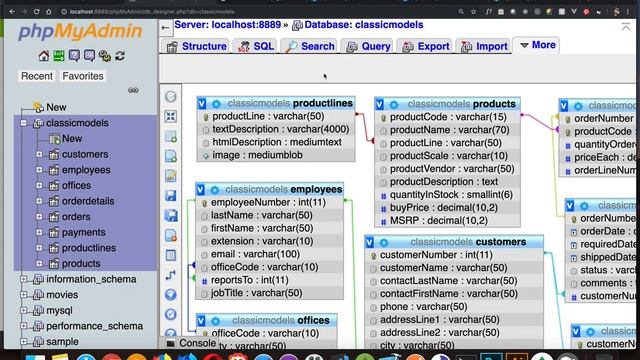Open phpMyAdmin home icon

[44, 56]
